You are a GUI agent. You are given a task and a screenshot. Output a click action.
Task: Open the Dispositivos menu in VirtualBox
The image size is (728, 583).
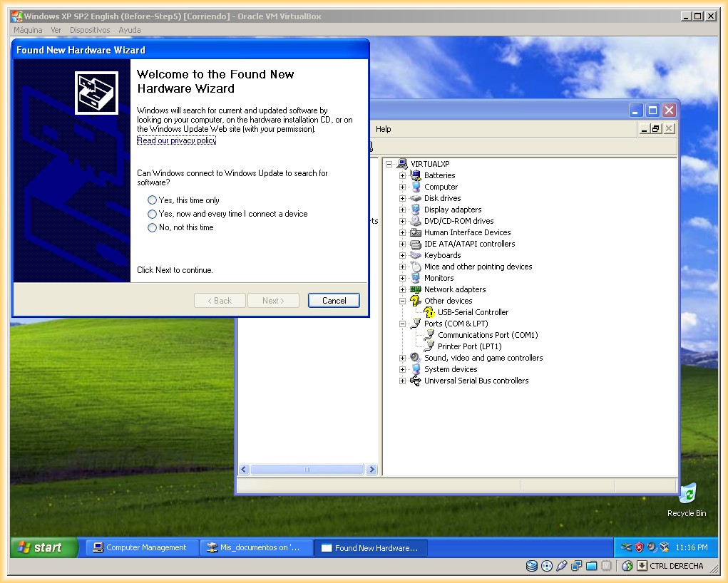pos(90,30)
